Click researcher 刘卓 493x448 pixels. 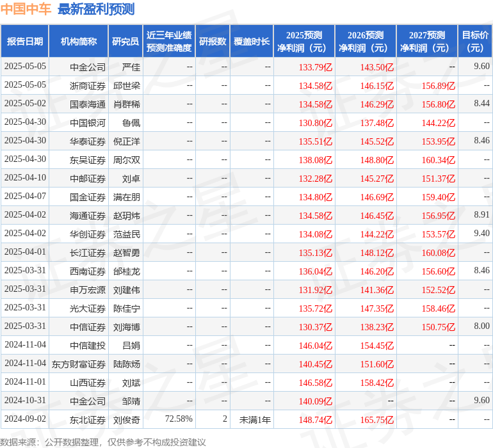click(x=131, y=179)
